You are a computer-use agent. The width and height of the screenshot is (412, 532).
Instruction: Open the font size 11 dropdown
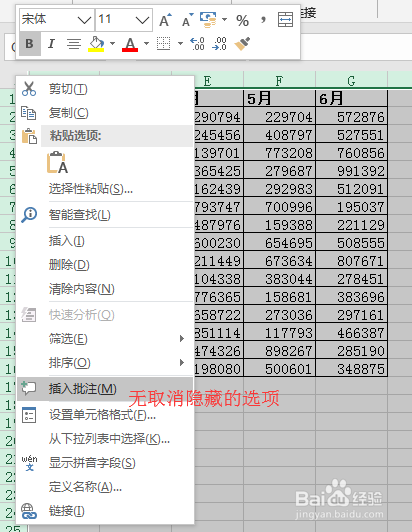[x=142, y=20]
